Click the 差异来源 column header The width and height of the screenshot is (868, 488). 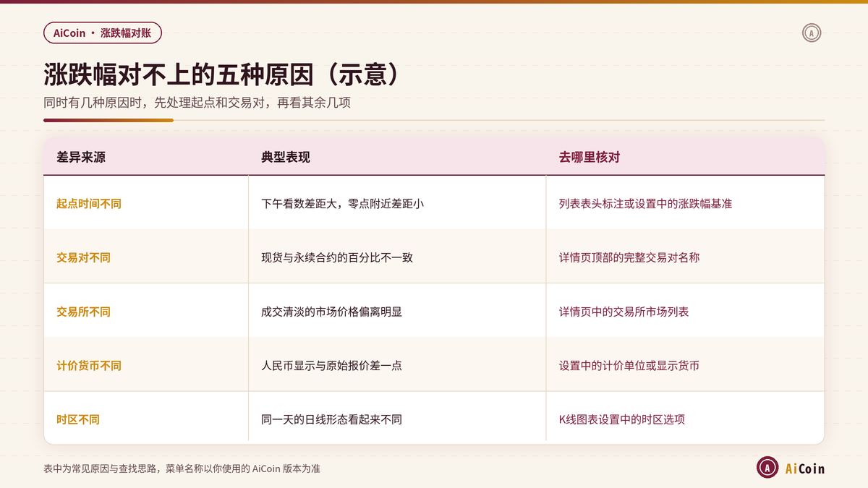point(81,157)
